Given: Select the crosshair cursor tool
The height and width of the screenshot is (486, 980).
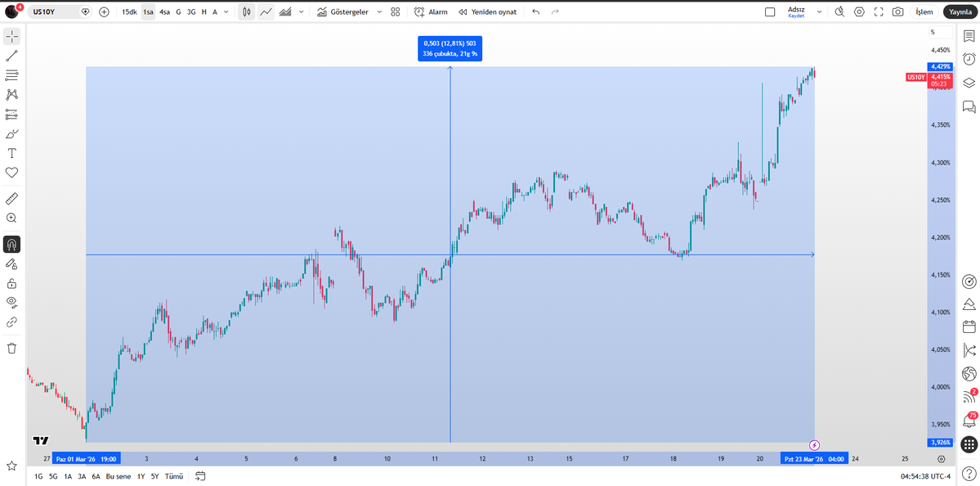Looking at the screenshot, I should tap(12, 36).
